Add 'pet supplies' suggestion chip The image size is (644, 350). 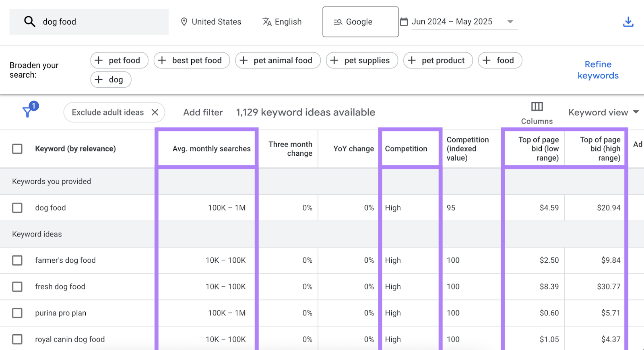[362, 60]
